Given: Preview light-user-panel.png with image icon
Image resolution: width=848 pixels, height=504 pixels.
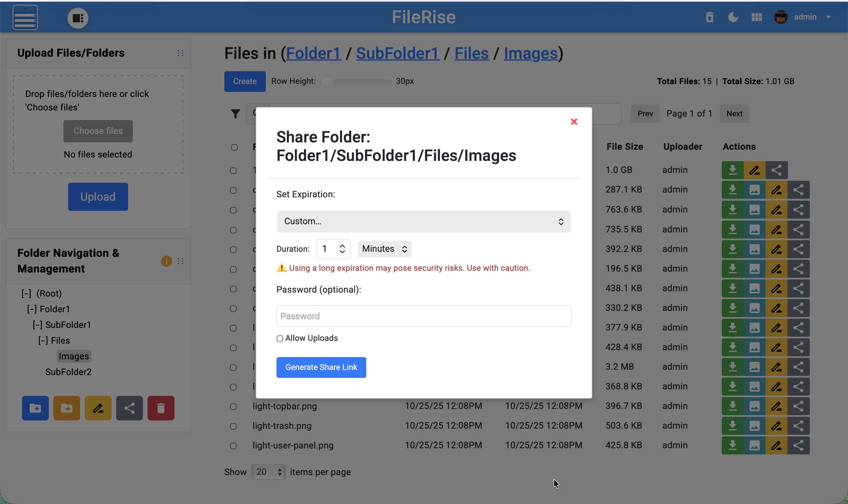Looking at the screenshot, I should click(x=754, y=445).
